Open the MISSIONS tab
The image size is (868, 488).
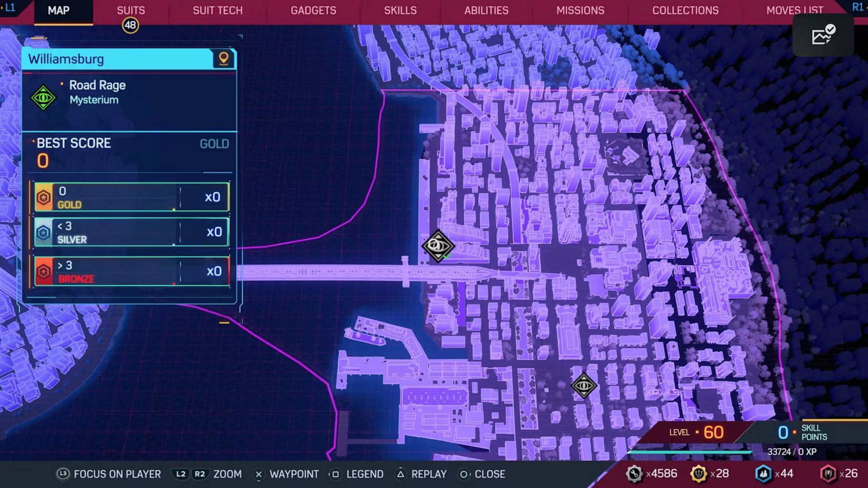click(x=580, y=10)
